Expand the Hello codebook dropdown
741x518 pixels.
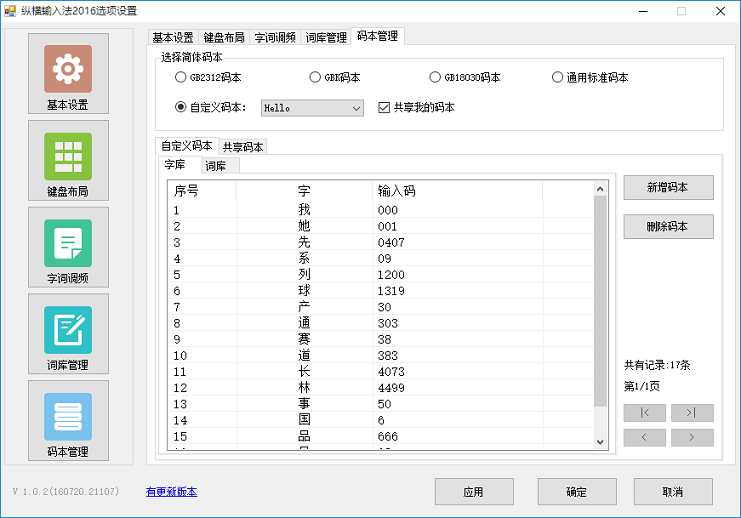357,108
